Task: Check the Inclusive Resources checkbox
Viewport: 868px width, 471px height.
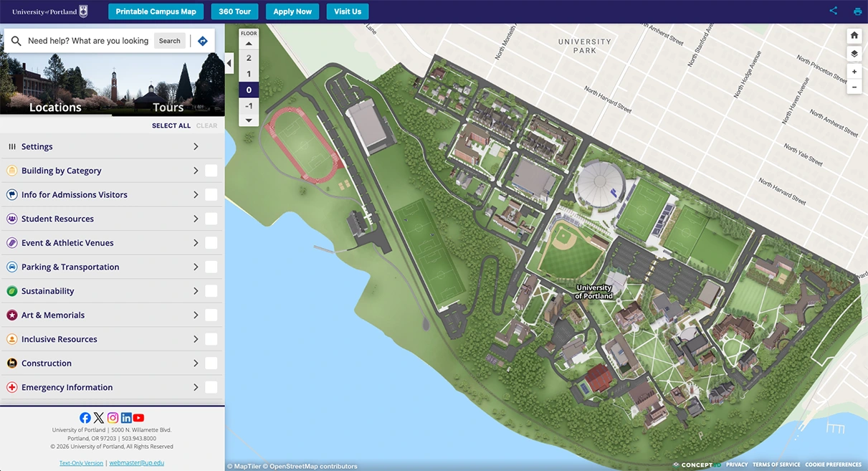Action: (x=211, y=339)
